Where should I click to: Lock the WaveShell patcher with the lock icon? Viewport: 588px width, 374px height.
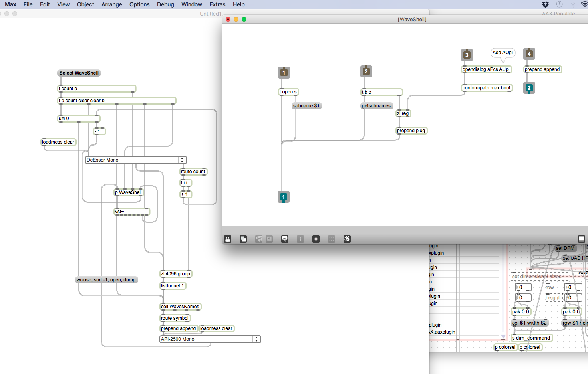pos(228,239)
